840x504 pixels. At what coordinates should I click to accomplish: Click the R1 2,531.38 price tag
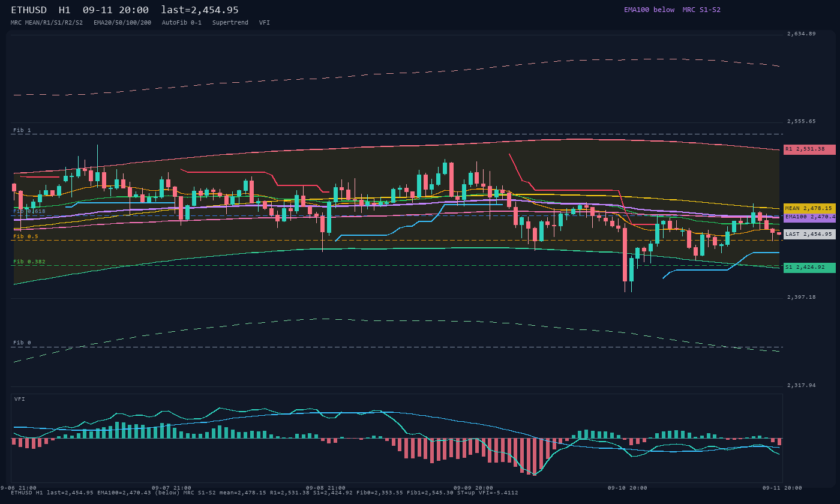(809, 149)
